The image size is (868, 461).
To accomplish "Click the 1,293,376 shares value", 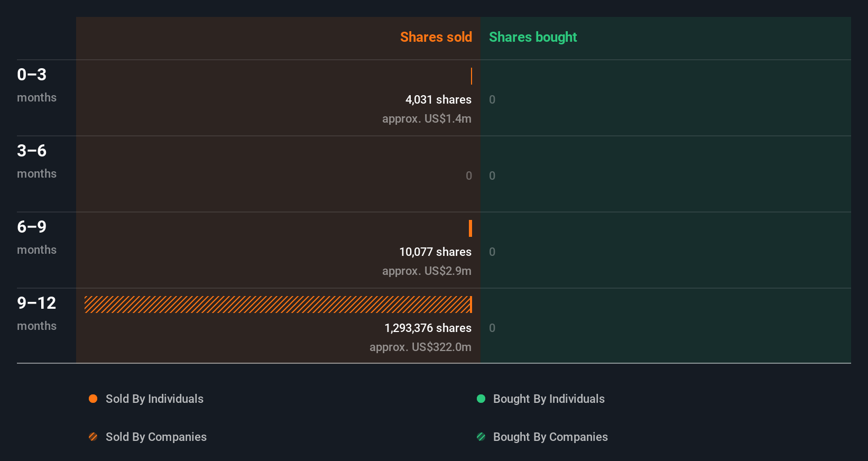I will pos(428,328).
